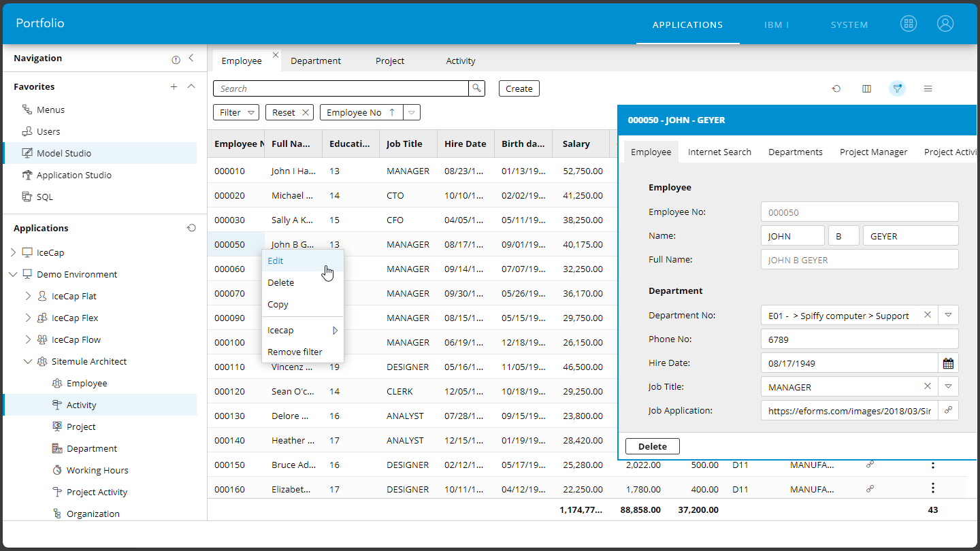Open the apps grid icon in header
Viewport: 980px width, 551px height.
908,24
